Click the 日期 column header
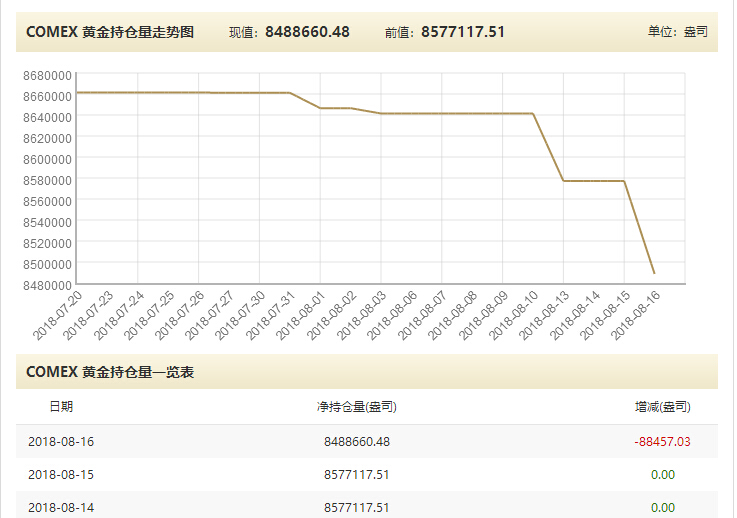 click(x=61, y=407)
